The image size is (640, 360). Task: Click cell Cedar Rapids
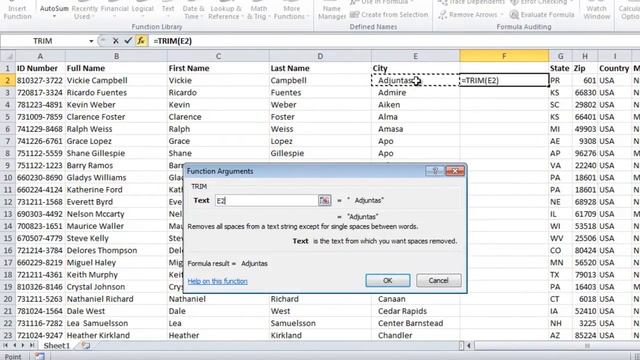point(415,311)
